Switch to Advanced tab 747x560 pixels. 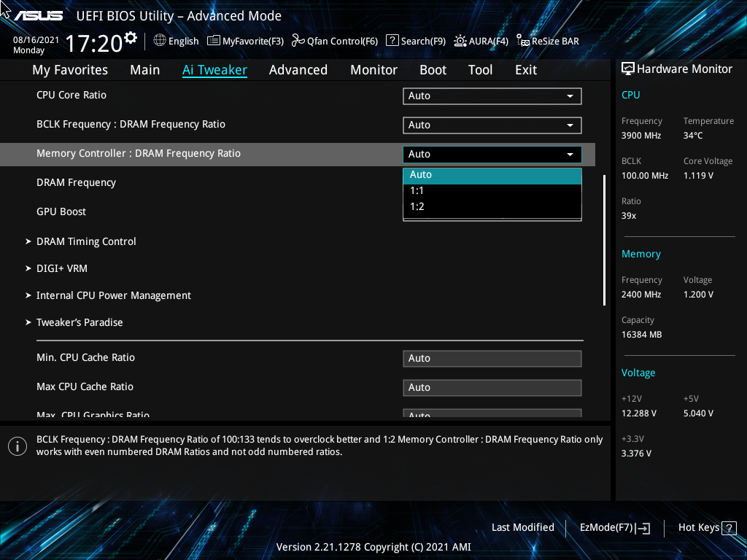click(298, 70)
